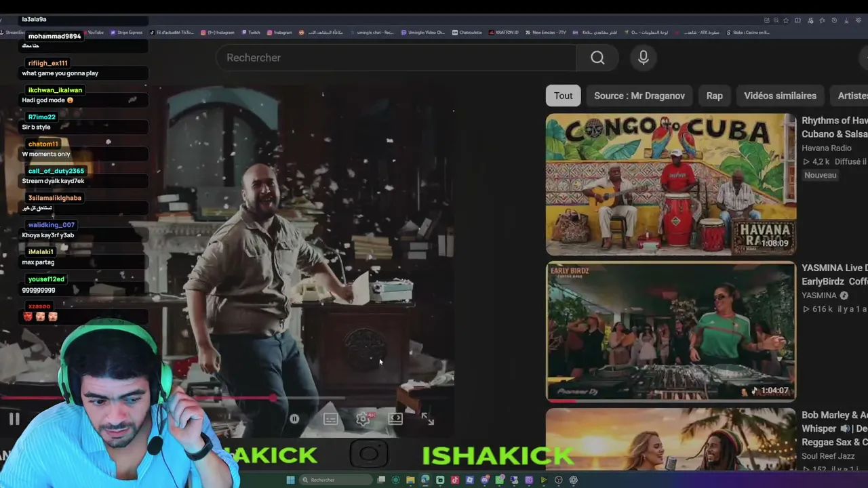This screenshot has width=868, height=488.
Task: Click chat username ikchwan_ikalwan
Action: point(55,90)
